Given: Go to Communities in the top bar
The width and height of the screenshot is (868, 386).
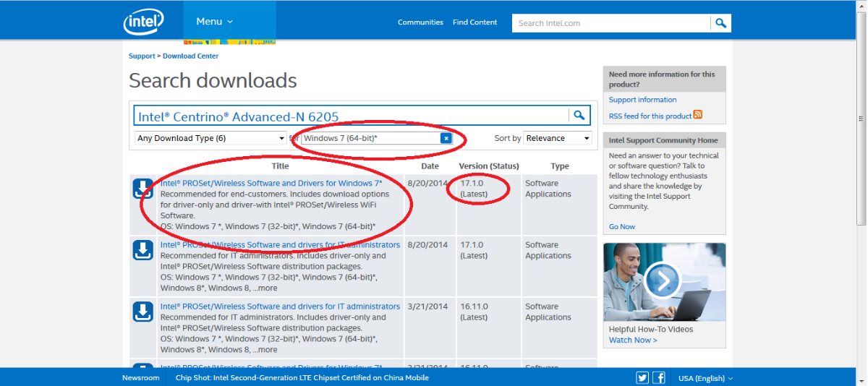Looking at the screenshot, I should [x=420, y=22].
